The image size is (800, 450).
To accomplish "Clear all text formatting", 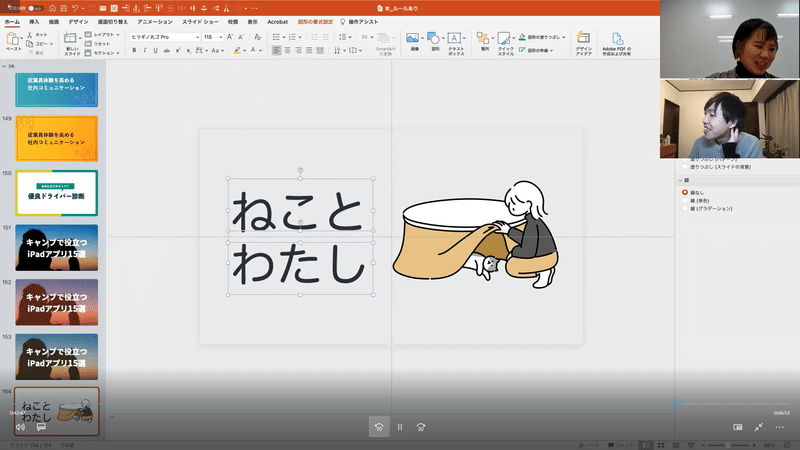I will tap(258, 37).
